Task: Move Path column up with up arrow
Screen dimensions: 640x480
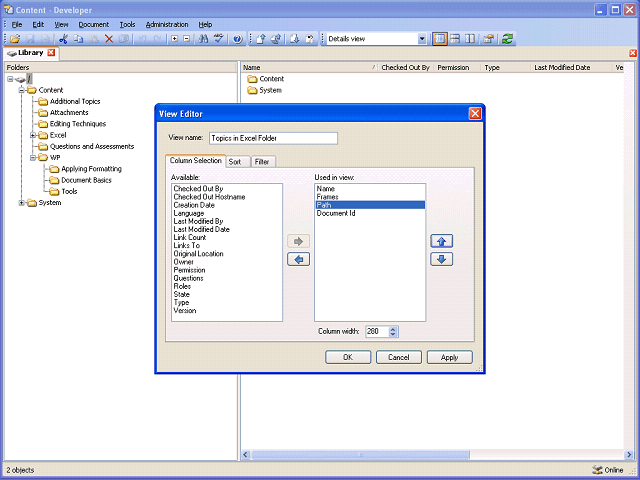Action: pos(441,241)
